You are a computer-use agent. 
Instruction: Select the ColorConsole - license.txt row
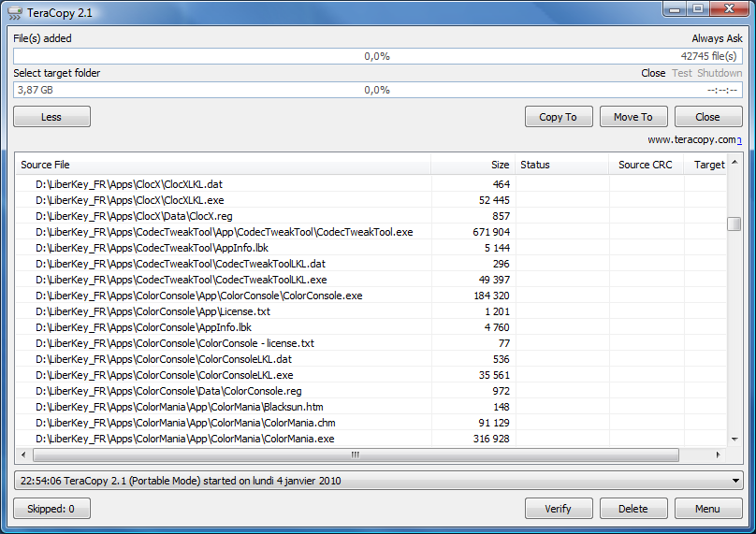371,343
